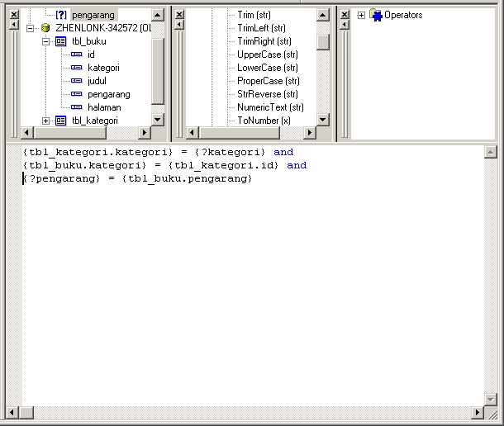Close the field tree pane
Viewport: 504px width, 426px height.
point(14,15)
